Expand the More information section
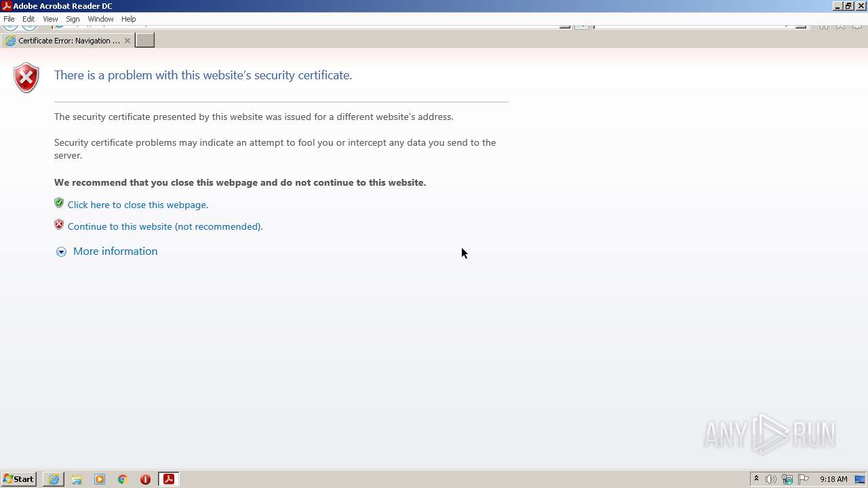Screen dimensions: 868x488 coord(61,251)
